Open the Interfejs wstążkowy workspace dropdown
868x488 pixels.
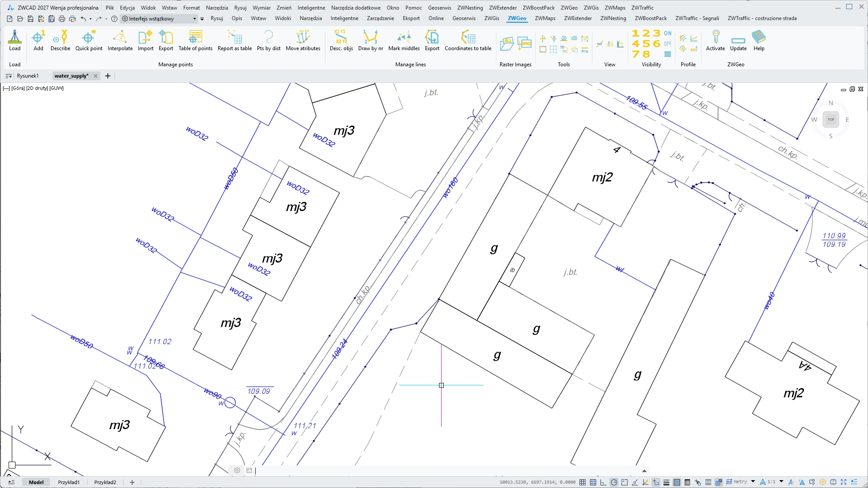coord(159,19)
